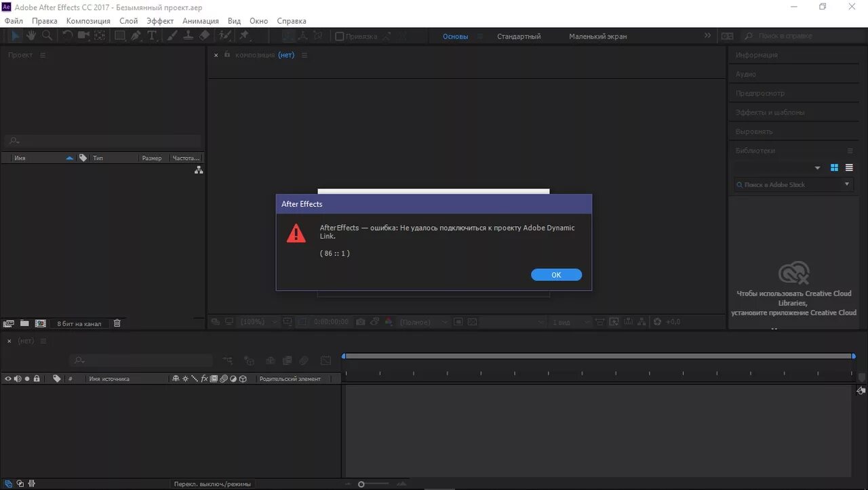Switch Libraries to grid view
This screenshot has width=868, height=490.
pos(835,167)
